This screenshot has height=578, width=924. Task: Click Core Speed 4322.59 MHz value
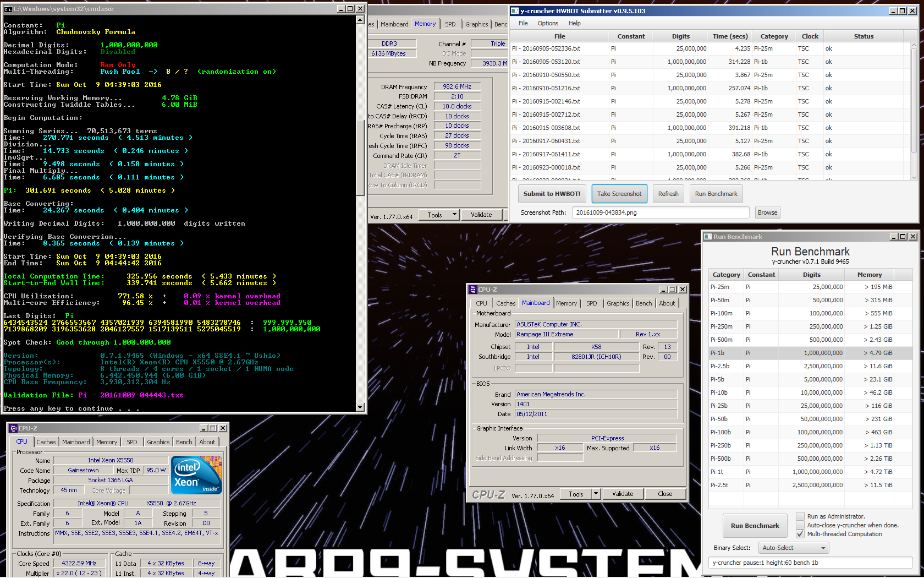point(79,563)
